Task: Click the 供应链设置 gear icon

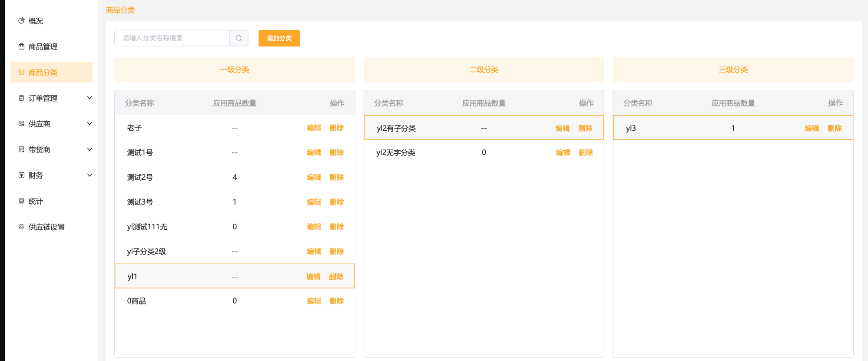Action: pyautogui.click(x=21, y=227)
